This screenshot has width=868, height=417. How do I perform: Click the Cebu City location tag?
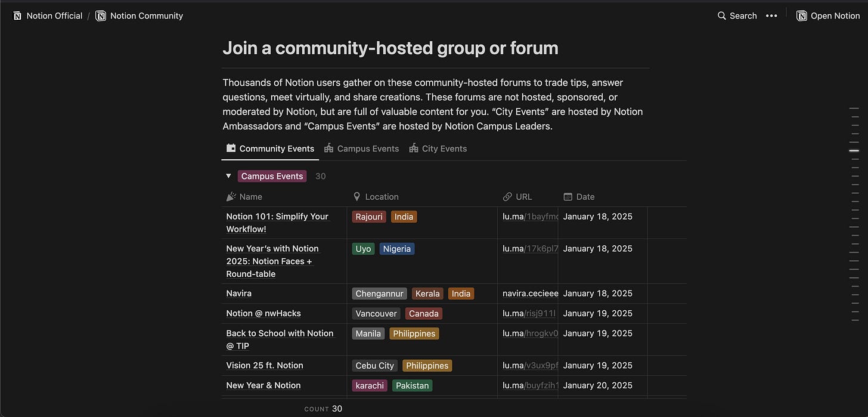coord(375,365)
